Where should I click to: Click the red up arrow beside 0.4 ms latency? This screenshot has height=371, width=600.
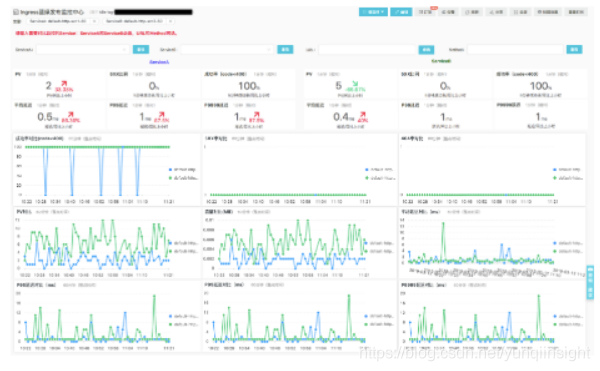tap(363, 114)
